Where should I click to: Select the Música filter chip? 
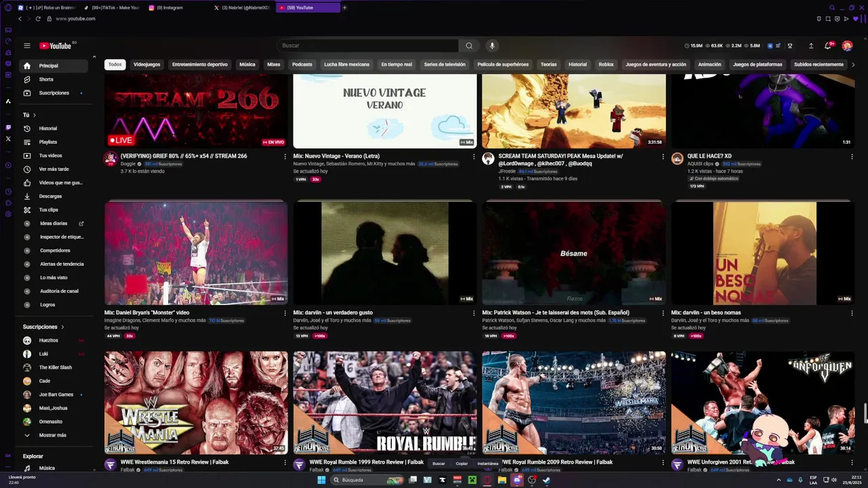[248, 64]
